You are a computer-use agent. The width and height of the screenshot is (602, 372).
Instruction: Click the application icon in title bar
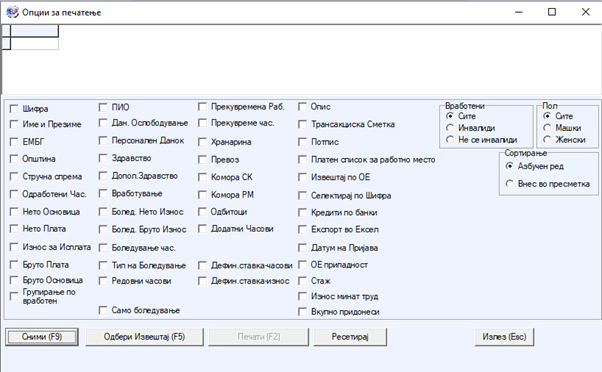click(x=12, y=12)
